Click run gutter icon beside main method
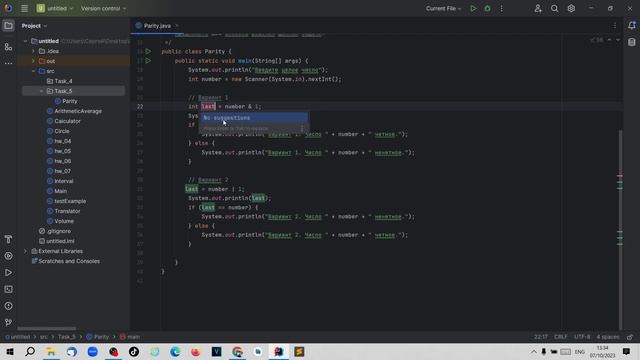This screenshot has height=360, width=640. [148, 61]
